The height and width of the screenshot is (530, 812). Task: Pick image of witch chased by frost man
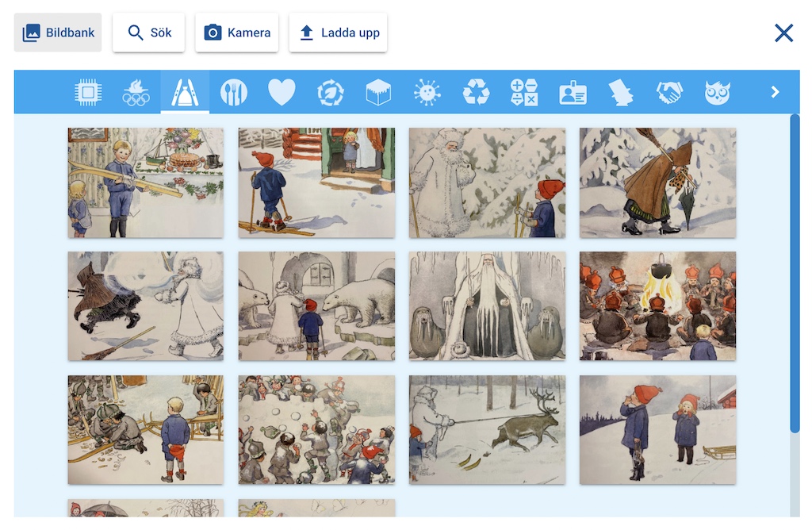(146, 306)
